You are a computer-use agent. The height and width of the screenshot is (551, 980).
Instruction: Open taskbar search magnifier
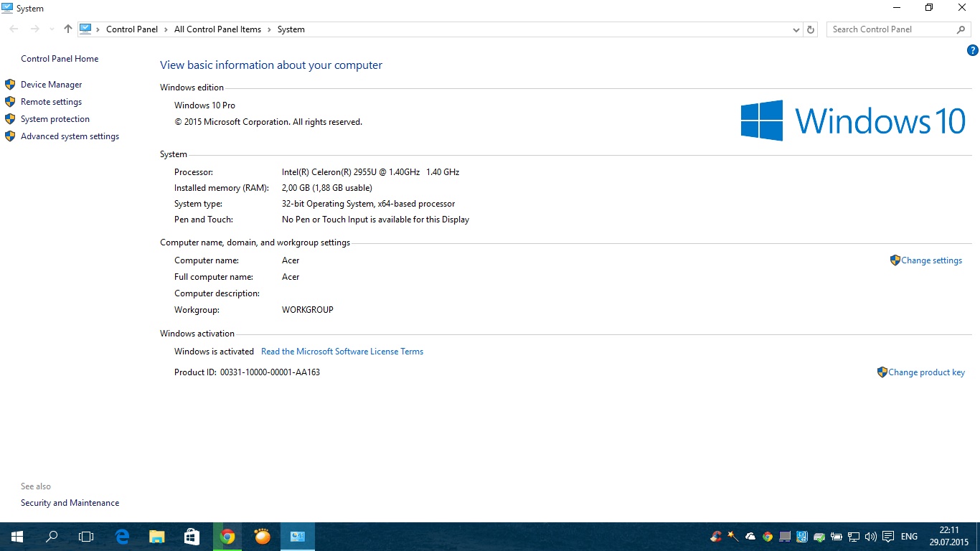[52, 537]
